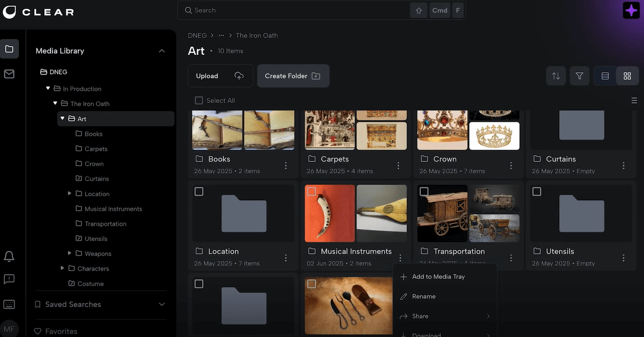644x337 pixels.
Task: Check the bottom-row empty folder card checkbox
Action: click(199, 284)
